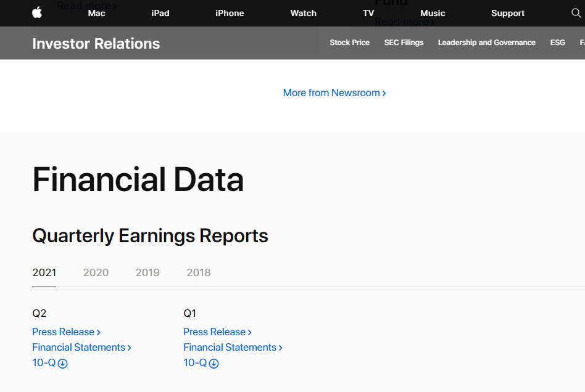Switch to the 2019 earnings tab
The height and width of the screenshot is (392, 585).
coord(147,272)
